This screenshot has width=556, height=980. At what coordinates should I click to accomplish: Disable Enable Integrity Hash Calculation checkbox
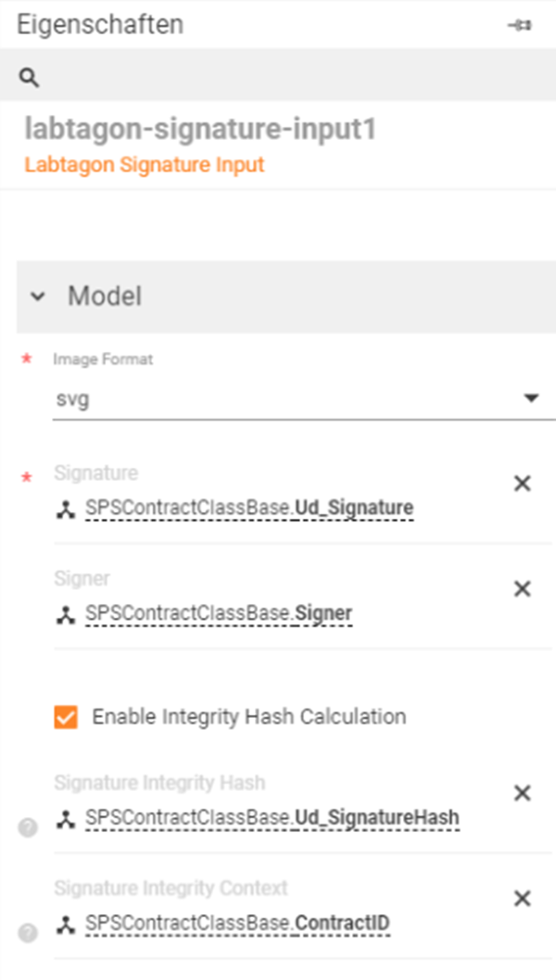[x=68, y=716]
